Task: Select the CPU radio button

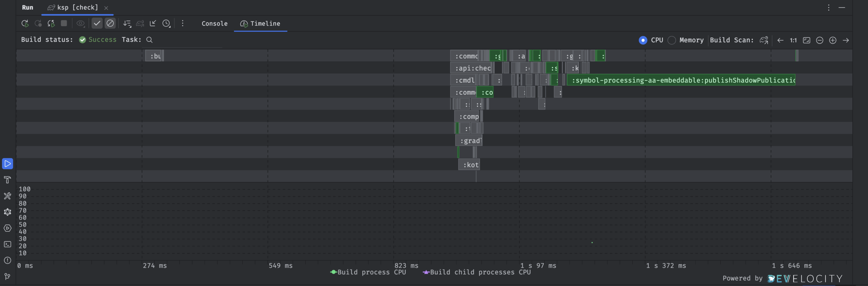Action: click(643, 40)
